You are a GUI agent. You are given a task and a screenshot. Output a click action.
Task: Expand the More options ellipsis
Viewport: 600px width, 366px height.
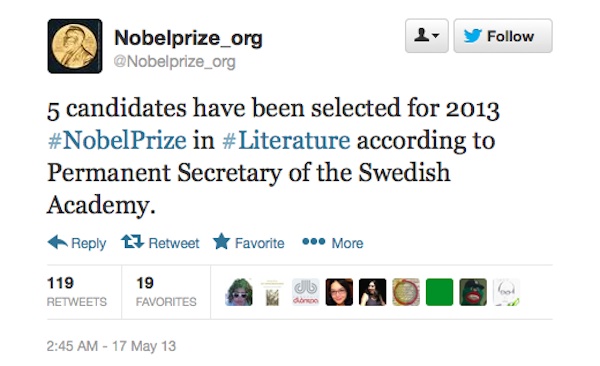point(333,243)
